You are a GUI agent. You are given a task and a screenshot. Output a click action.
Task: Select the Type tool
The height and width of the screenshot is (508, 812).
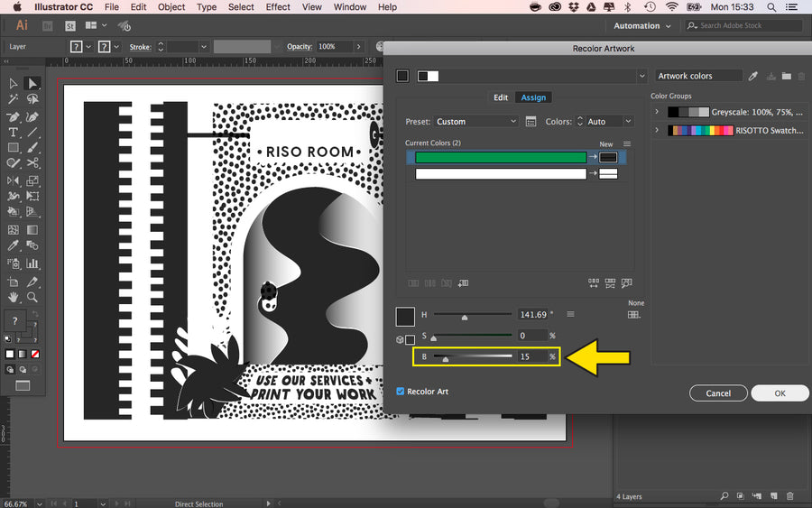click(13, 133)
